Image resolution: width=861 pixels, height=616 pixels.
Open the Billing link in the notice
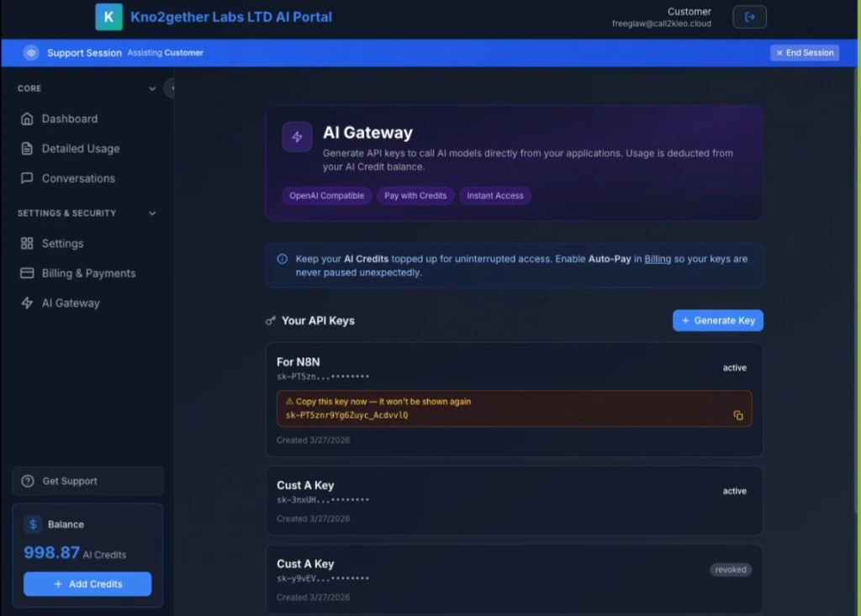coord(658,259)
